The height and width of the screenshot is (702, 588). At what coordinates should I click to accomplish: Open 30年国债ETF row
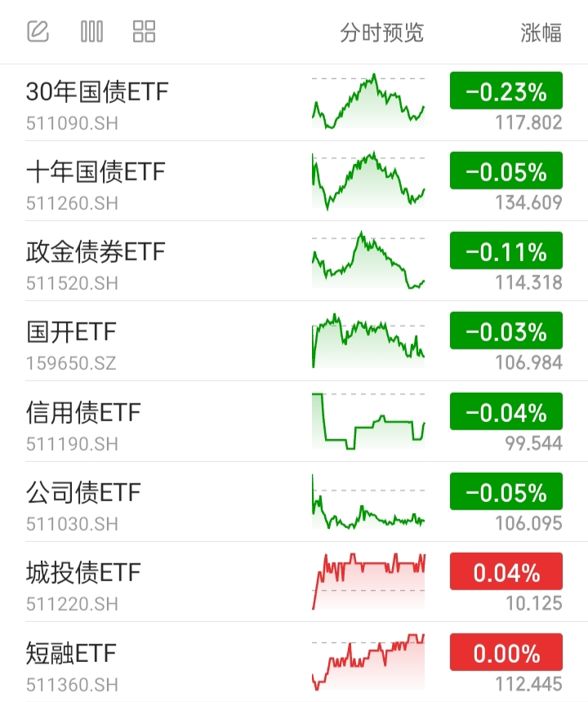[97, 91]
